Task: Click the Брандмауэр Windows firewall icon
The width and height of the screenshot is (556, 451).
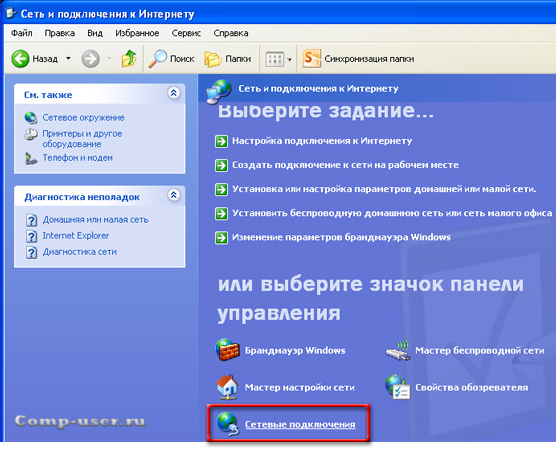Action: coord(227,350)
